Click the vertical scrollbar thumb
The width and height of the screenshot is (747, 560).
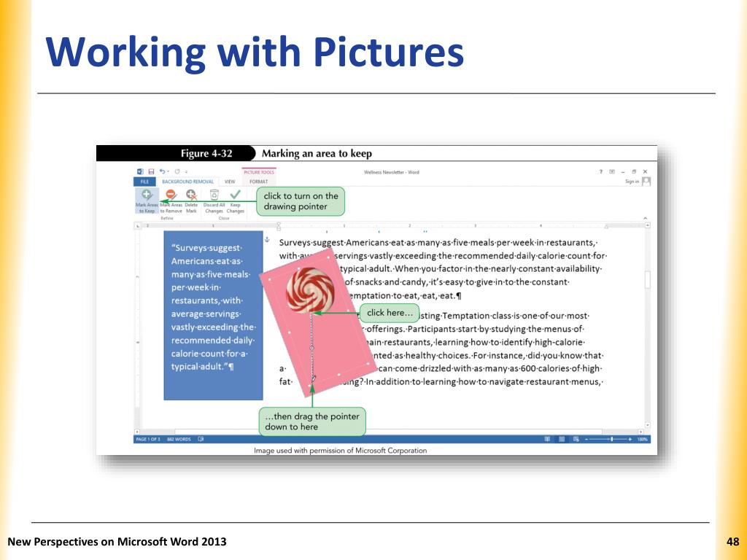click(648, 279)
